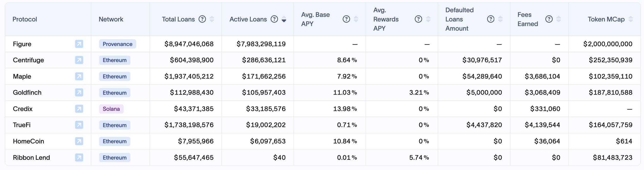Click the Maple row external link icon
This screenshot has height=170, width=644.
(79, 76)
